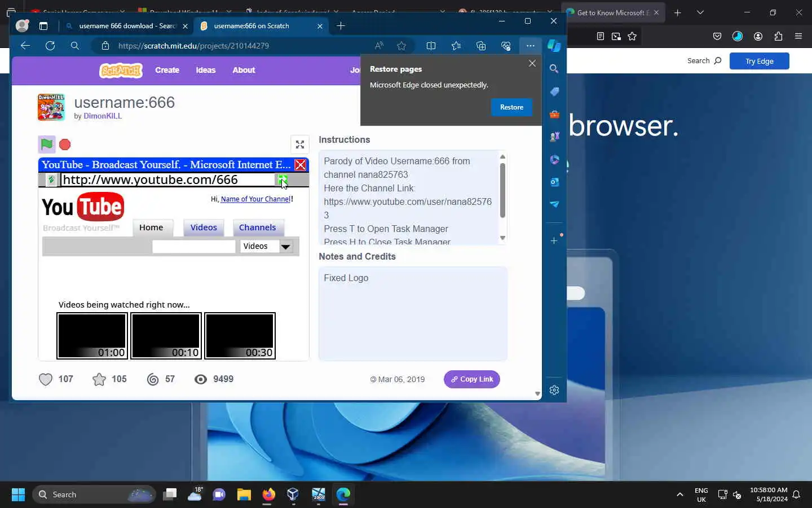Viewport: 812px width, 508px height.
Task: Click the Notes and Credits text box
Action: point(413,314)
